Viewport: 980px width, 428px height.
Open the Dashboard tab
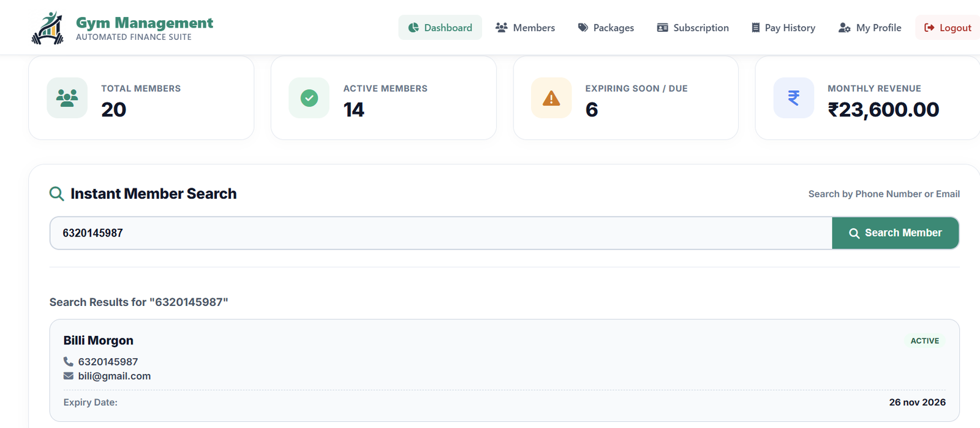coord(440,28)
